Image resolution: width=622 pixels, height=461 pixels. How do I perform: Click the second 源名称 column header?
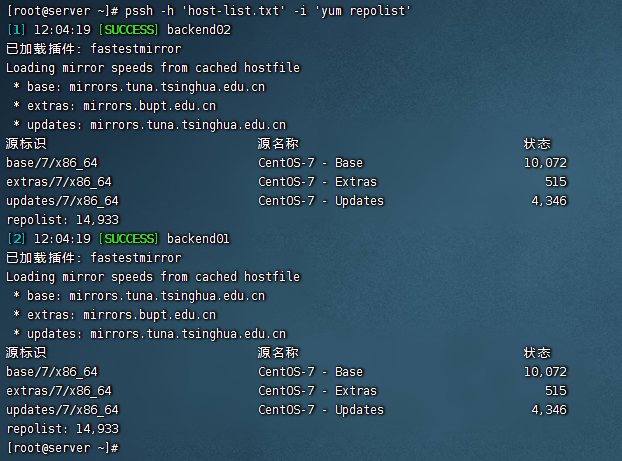click(x=278, y=353)
